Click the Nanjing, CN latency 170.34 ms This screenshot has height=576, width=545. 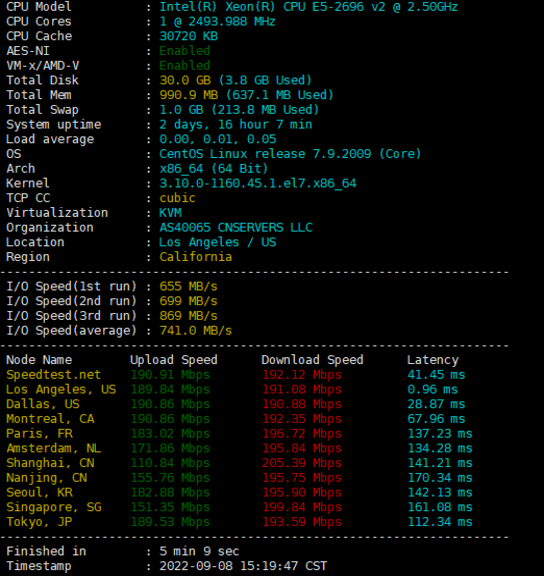click(440, 478)
